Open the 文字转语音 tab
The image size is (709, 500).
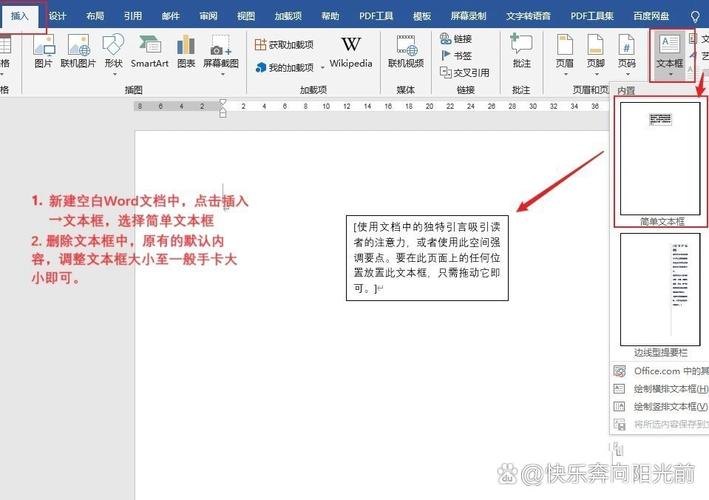tap(528, 16)
